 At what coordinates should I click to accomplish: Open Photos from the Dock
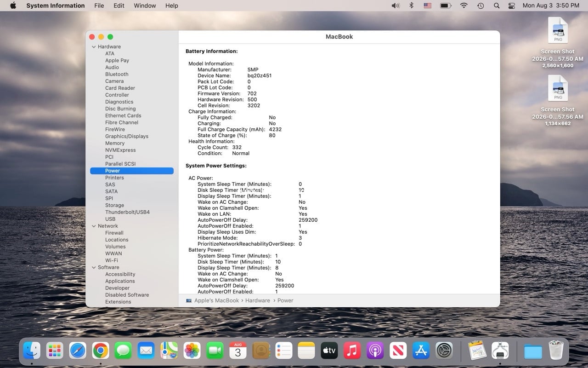(192, 351)
